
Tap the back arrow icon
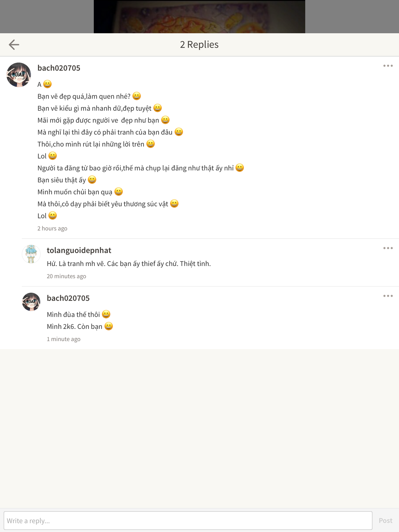(x=14, y=45)
